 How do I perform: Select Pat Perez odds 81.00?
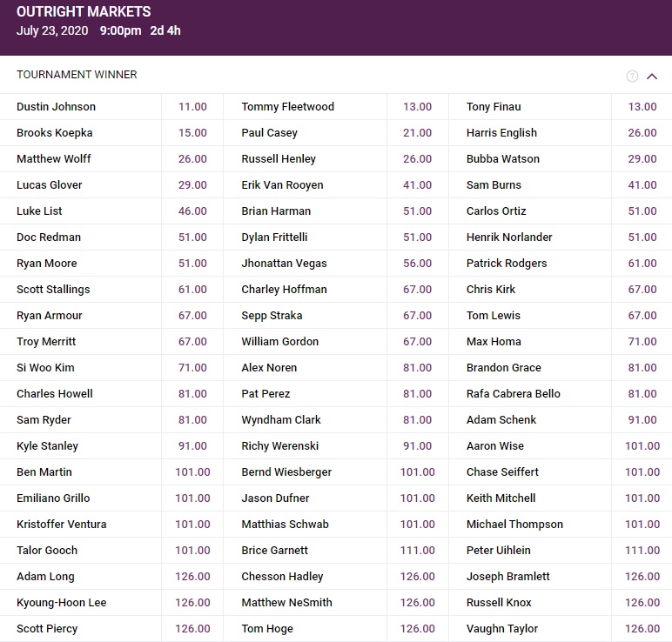418,394
